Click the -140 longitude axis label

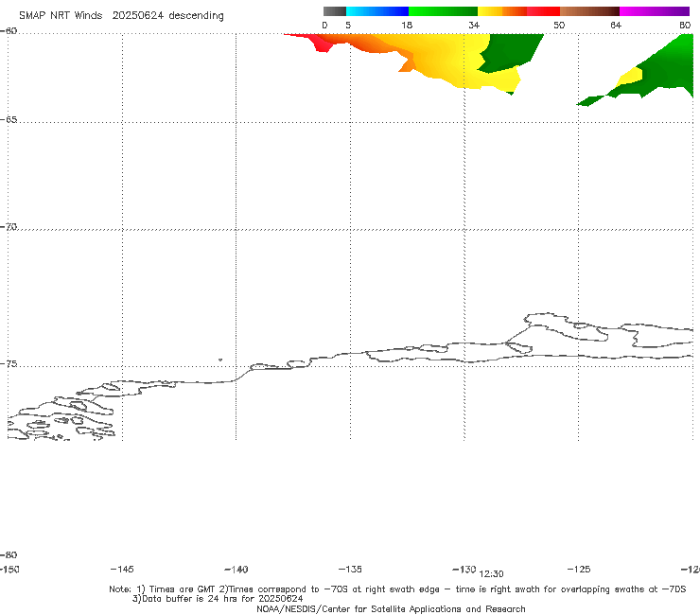(236, 570)
